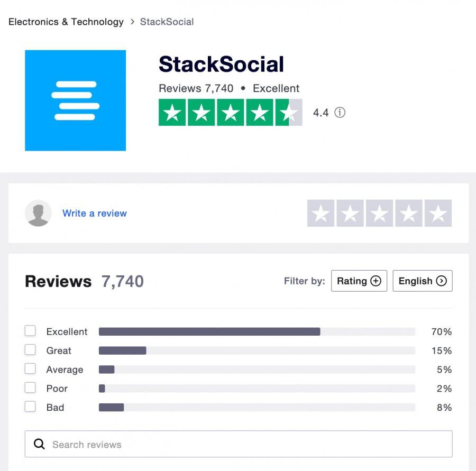Click the Average rating progress bar
The height and width of the screenshot is (471, 476).
coord(257,370)
